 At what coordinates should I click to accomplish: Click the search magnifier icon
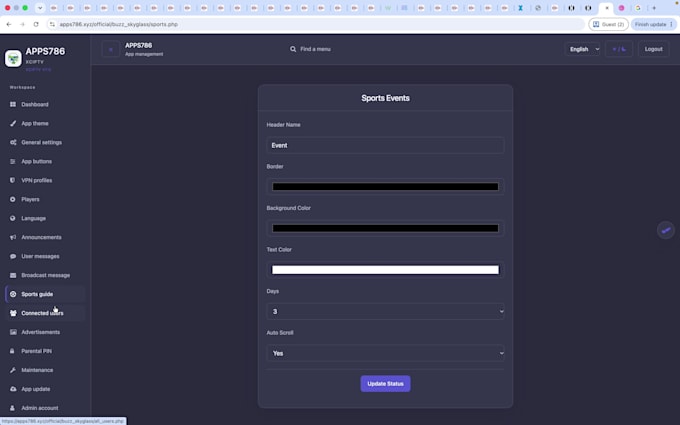[293, 49]
